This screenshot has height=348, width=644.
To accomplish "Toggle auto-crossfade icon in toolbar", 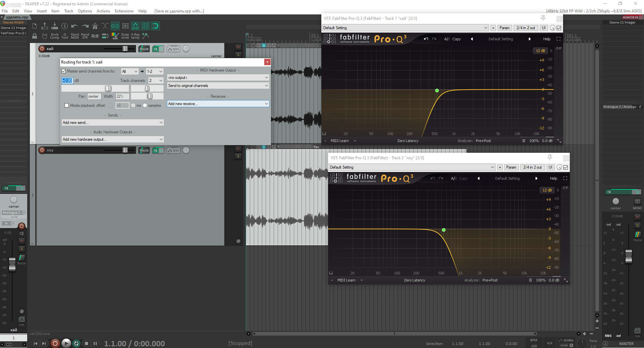I will 105,26.
